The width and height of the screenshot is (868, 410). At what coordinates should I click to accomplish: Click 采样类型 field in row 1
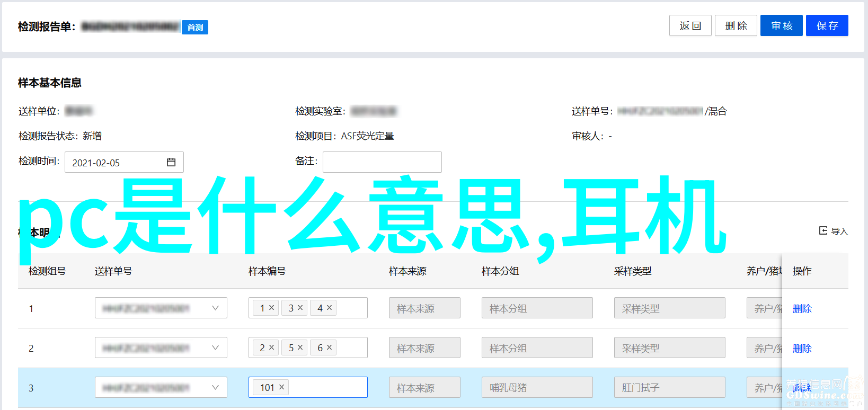tap(670, 308)
